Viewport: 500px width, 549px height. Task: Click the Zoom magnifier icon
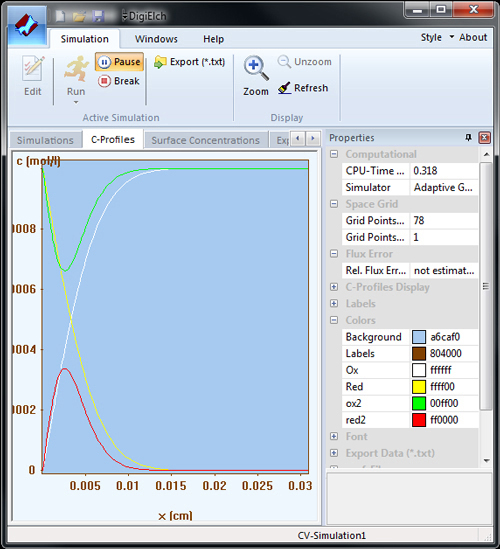(256, 68)
